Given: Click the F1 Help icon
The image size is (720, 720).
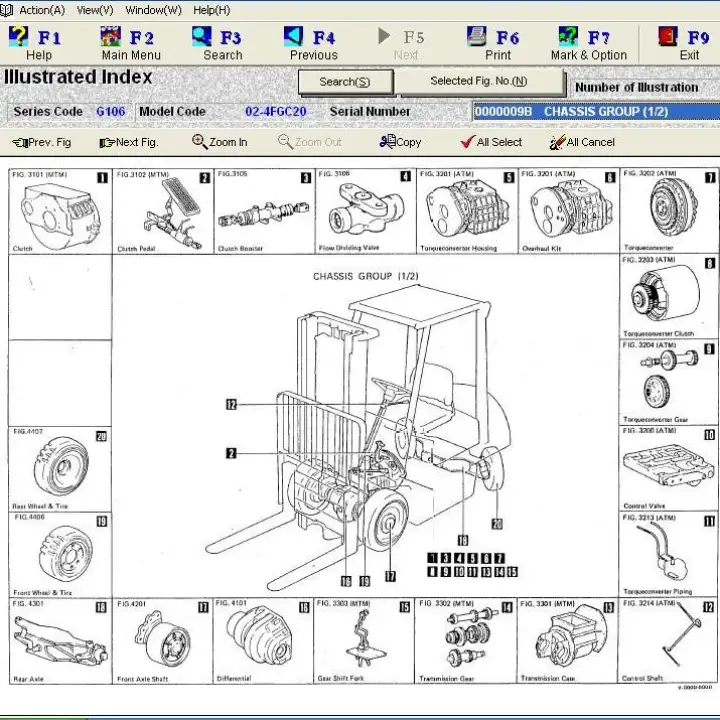Looking at the screenshot, I should (x=19, y=36).
